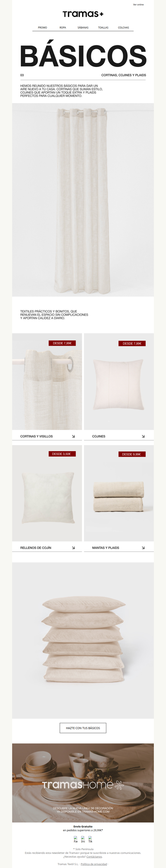Viewport: 166px width, 868px height.
Task: Open the Facebook social icon
Action: tap(76, 839)
